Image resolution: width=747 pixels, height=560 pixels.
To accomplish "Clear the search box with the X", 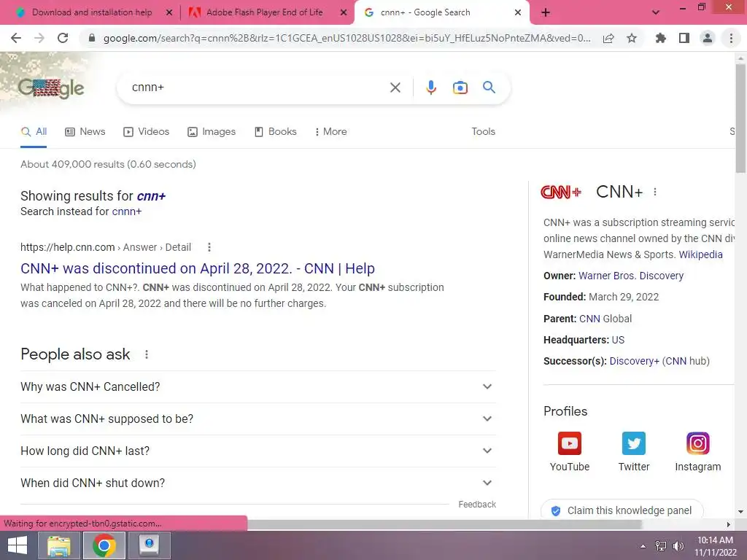I will click(x=395, y=87).
